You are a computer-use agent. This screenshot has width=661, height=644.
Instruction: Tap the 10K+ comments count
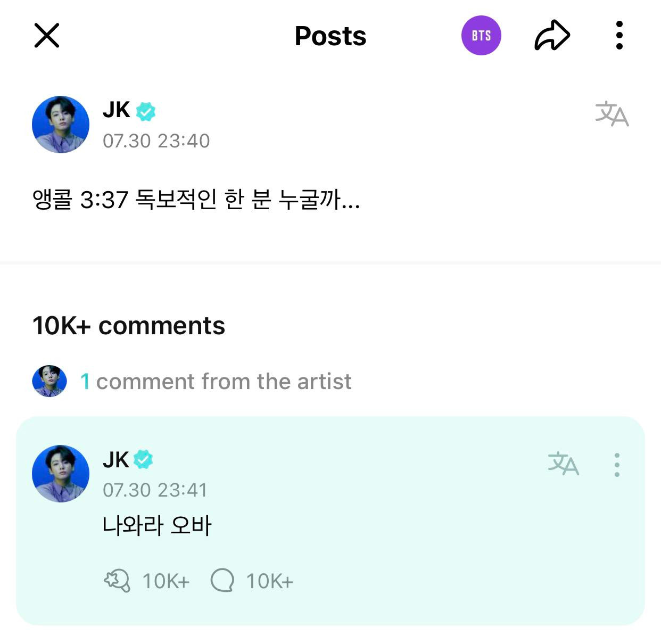click(x=128, y=326)
